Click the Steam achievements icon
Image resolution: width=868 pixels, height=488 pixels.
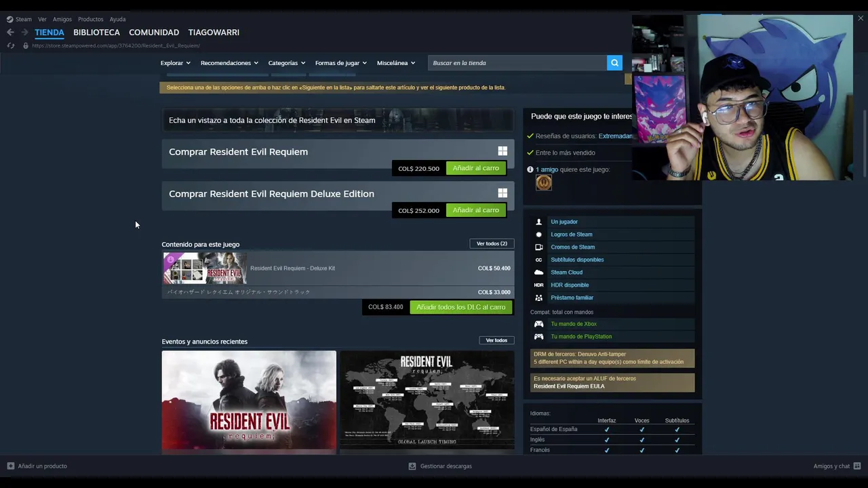[539, 235]
